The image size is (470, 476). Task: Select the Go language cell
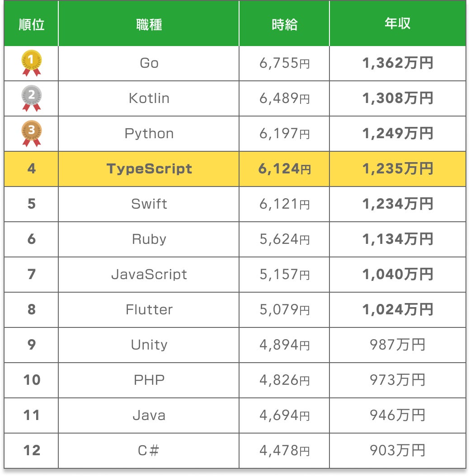pos(149,63)
